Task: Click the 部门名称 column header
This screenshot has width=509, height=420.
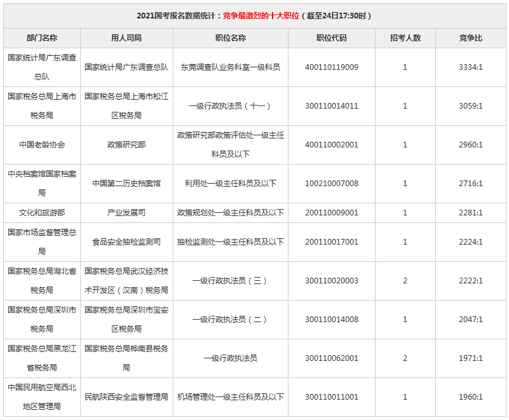Action: 42,38
